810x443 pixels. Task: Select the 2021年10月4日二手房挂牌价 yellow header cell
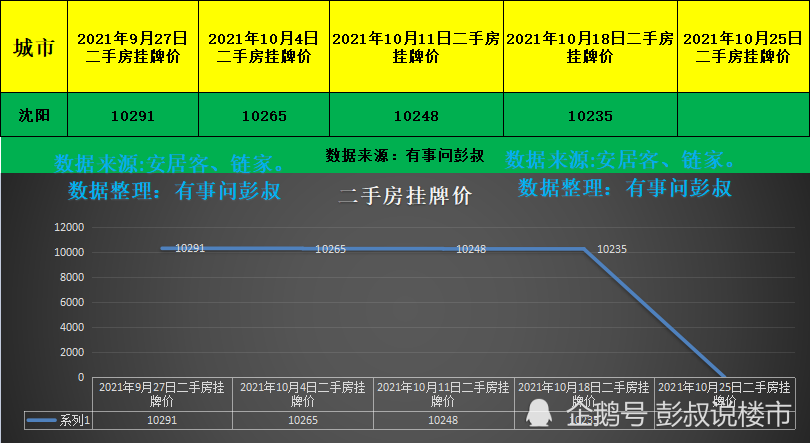[264, 47]
